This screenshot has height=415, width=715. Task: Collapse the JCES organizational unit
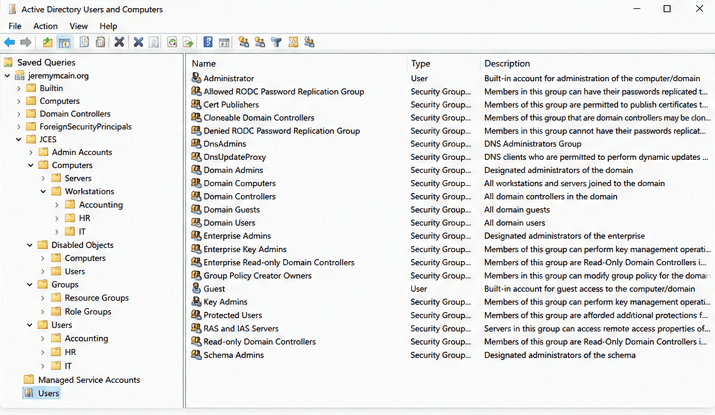[19, 139]
